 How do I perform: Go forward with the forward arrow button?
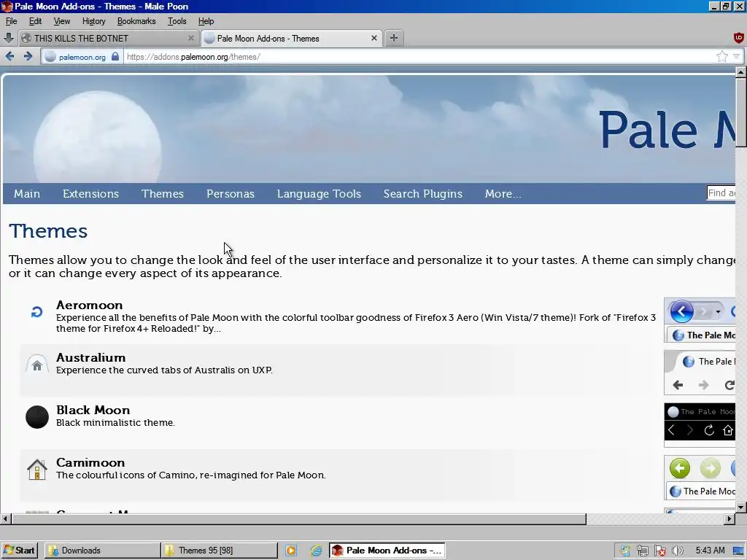(28, 57)
